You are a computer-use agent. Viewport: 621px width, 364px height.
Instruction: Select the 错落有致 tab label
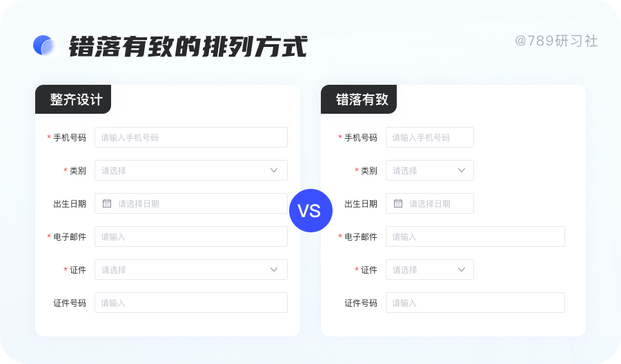tap(362, 99)
